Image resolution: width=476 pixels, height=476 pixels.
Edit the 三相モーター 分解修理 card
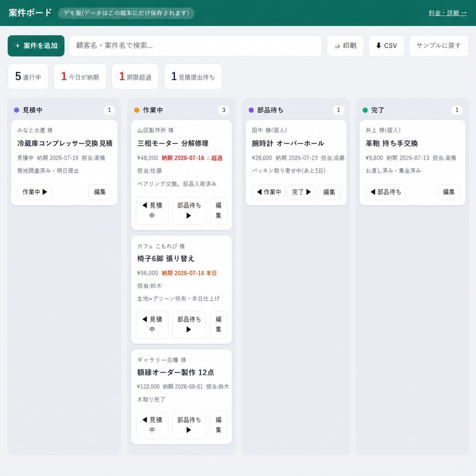(x=218, y=210)
